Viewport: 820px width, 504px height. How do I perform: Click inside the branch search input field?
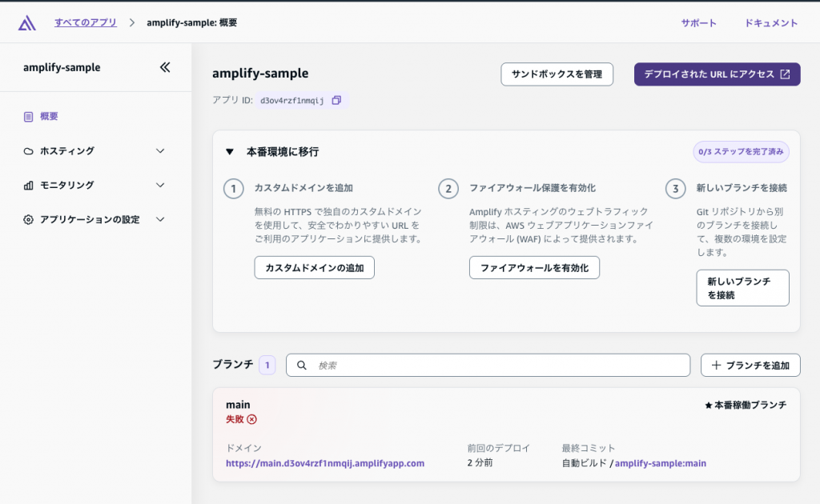pos(480,365)
